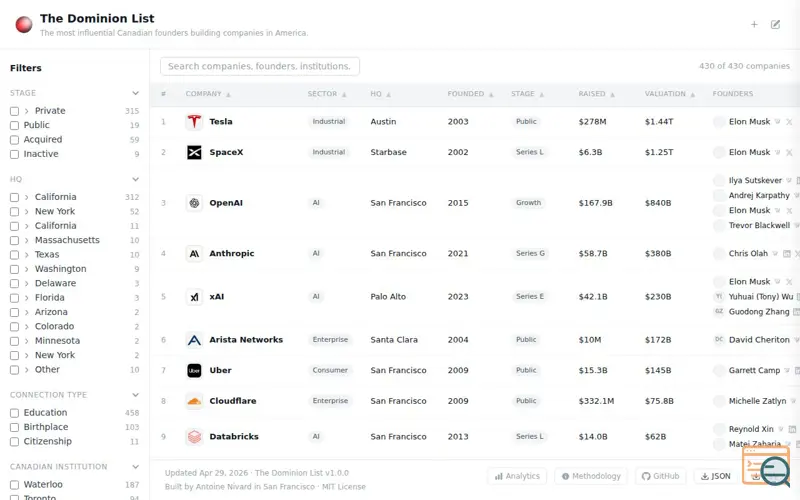Click the Palo Alto HQ cell for xAI

coord(388,296)
